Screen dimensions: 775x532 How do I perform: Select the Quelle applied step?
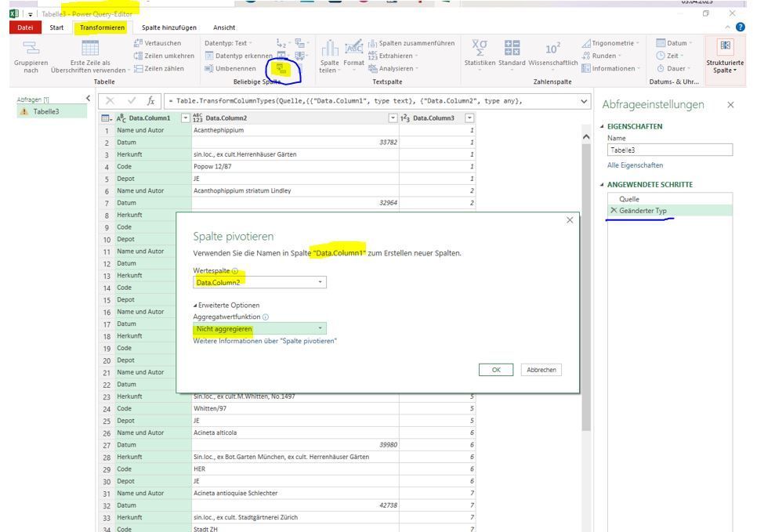(x=670, y=199)
